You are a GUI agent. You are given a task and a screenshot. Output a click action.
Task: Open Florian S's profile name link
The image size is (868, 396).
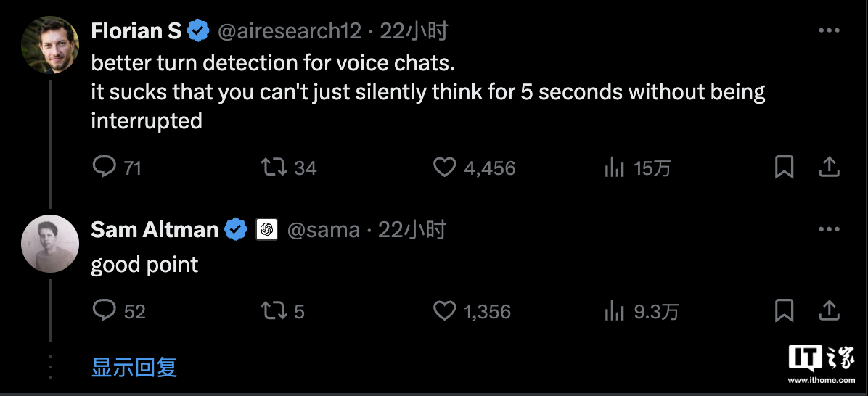click(136, 31)
